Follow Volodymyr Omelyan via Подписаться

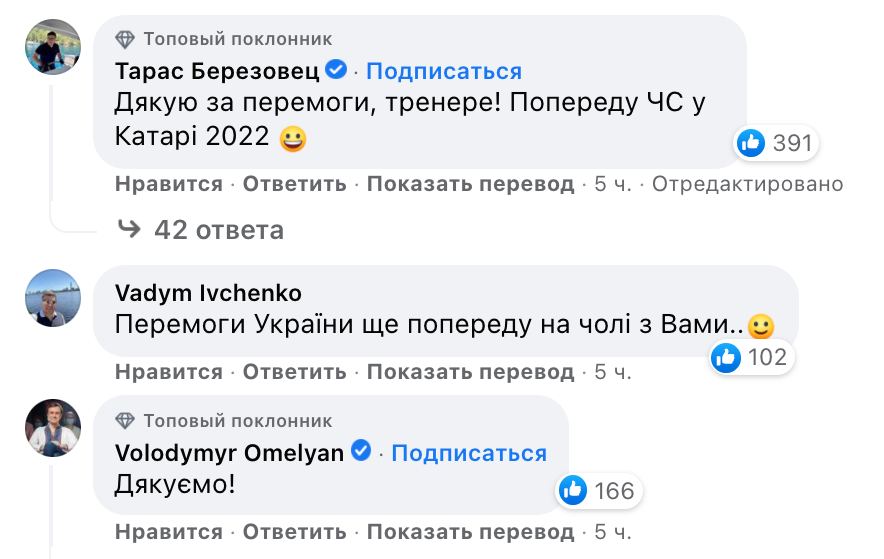(469, 452)
